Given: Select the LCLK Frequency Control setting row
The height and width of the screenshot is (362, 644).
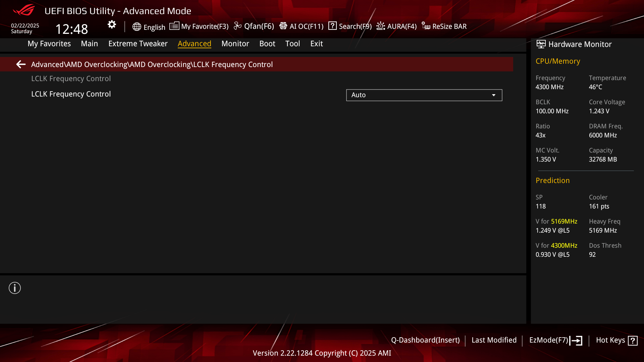Looking at the screenshot, I should pos(71,94).
